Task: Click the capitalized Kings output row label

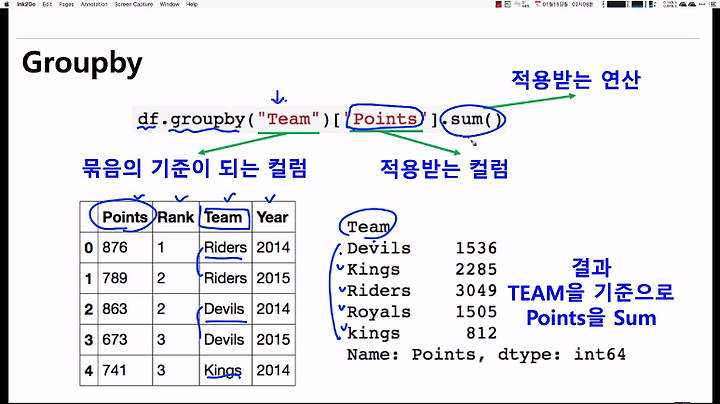Action: [x=373, y=269]
